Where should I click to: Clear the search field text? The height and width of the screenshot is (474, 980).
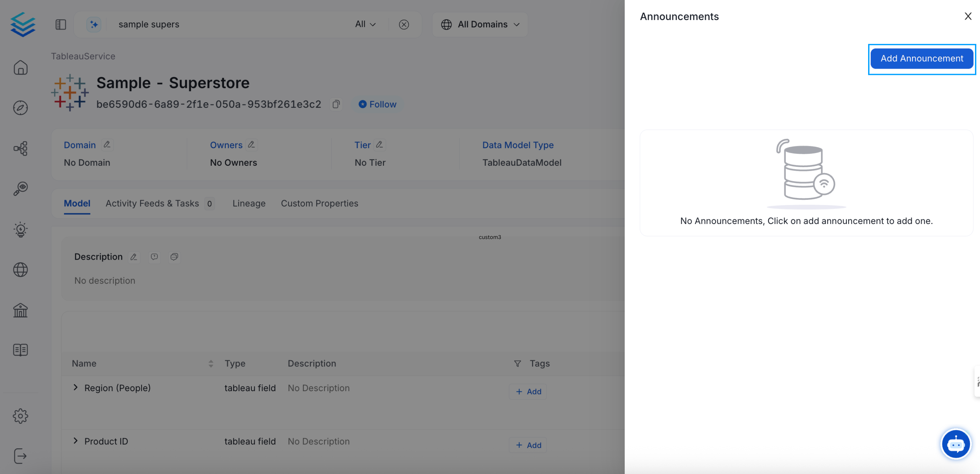click(x=404, y=25)
